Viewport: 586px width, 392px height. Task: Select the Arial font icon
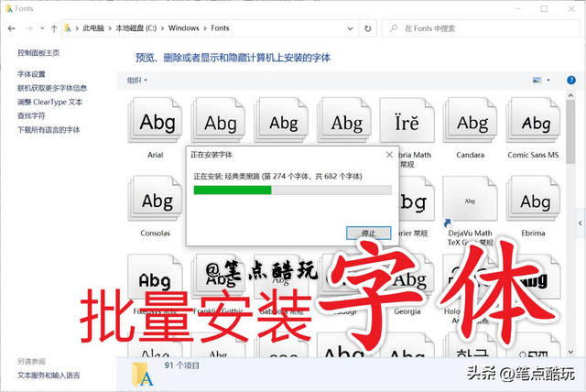click(x=155, y=120)
